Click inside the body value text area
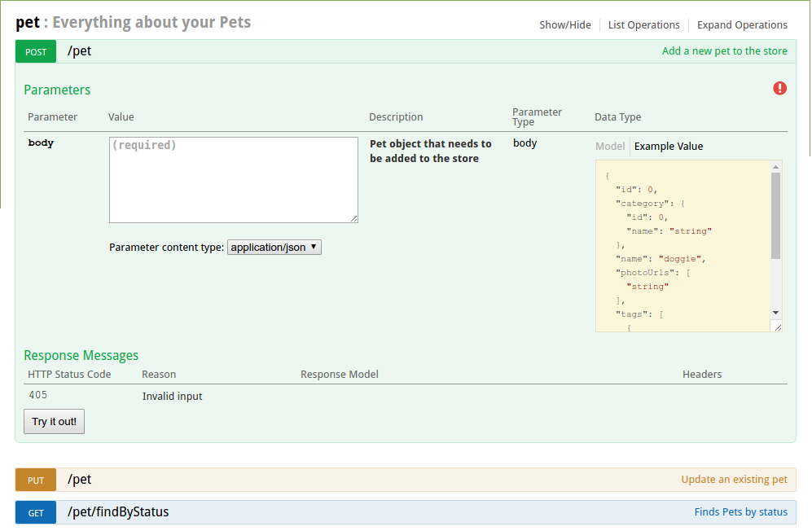Image resolution: width=812 pixels, height=531 pixels. point(233,180)
